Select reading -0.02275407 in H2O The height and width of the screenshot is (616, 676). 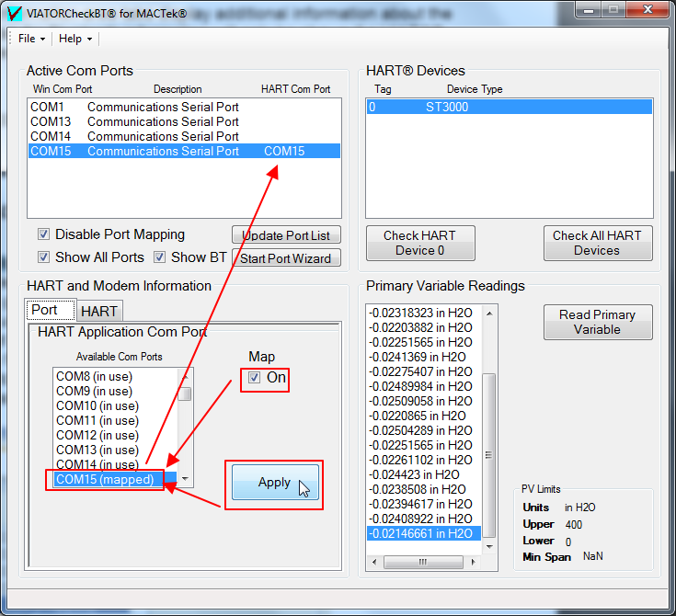pyautogui.click(x=424, y=371)
